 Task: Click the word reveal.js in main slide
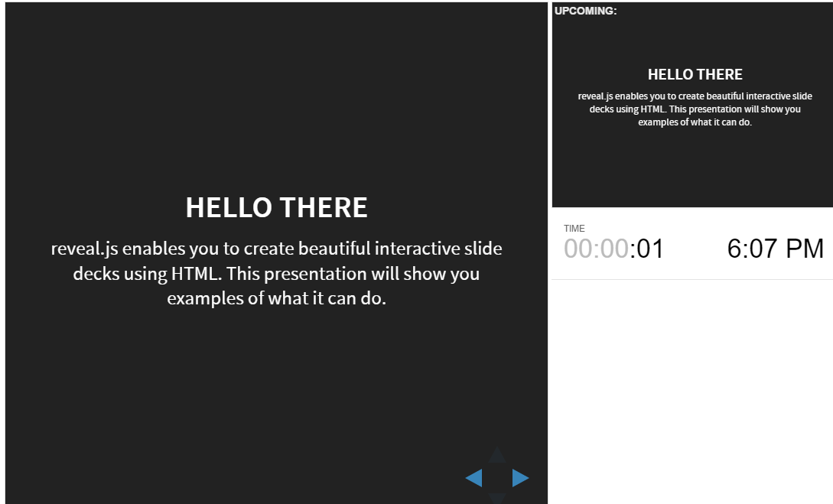84,249
